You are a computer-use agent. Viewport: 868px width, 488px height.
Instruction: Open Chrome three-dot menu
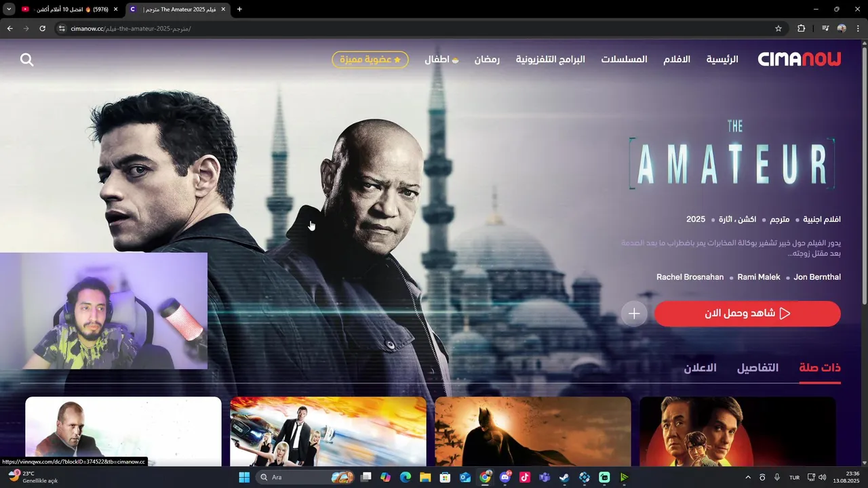[x=858, y=28]
